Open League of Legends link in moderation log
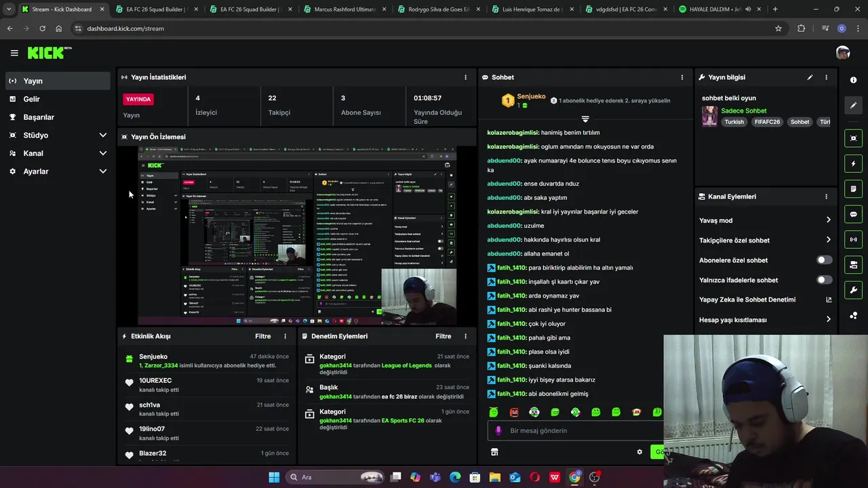 click(x=406, y=365)
